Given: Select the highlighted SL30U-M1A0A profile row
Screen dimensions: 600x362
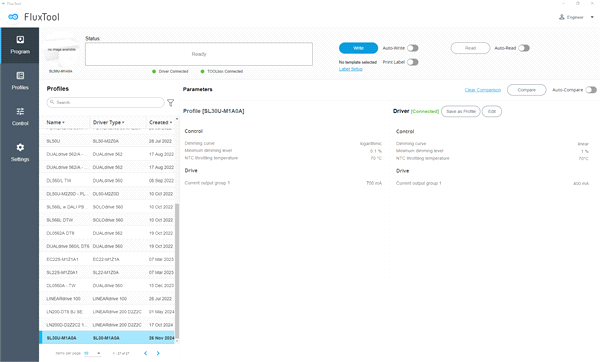Looking at the screenshot, I should pos(107,338).
